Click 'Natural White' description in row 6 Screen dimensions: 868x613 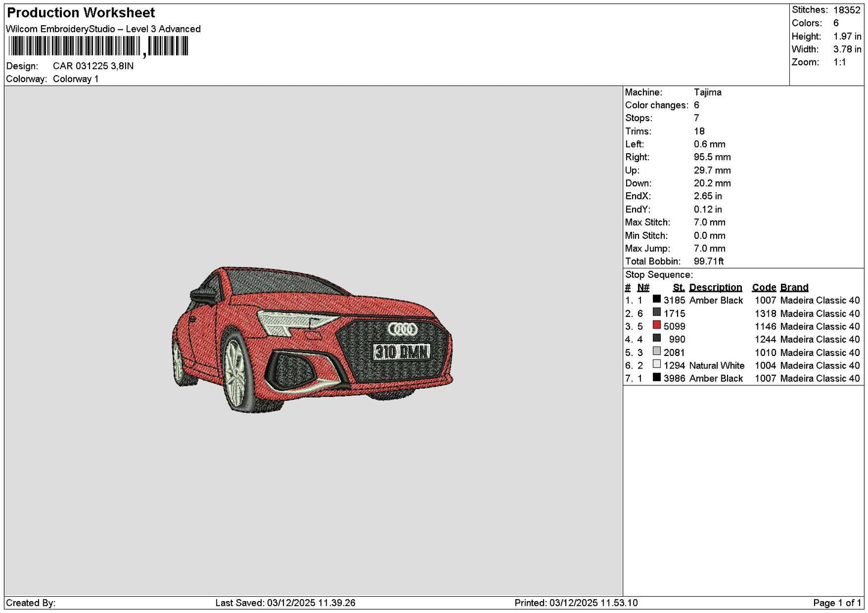[717, 366]
